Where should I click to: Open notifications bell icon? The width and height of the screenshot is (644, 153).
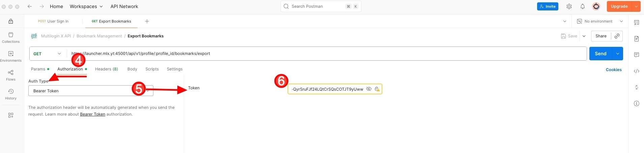[x=583, y=6]
